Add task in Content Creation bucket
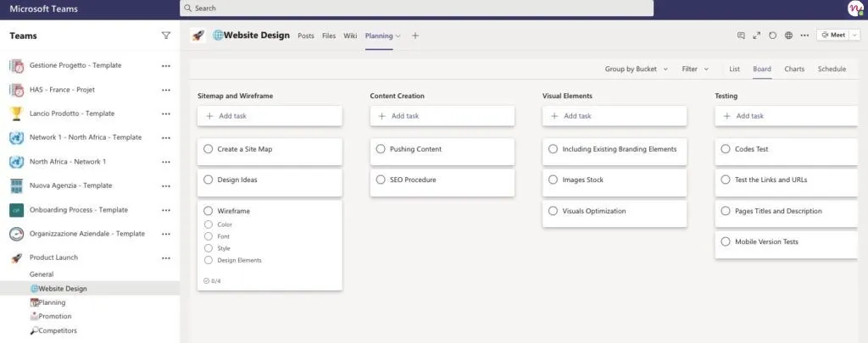868x343 pixels. click(442, 116)
